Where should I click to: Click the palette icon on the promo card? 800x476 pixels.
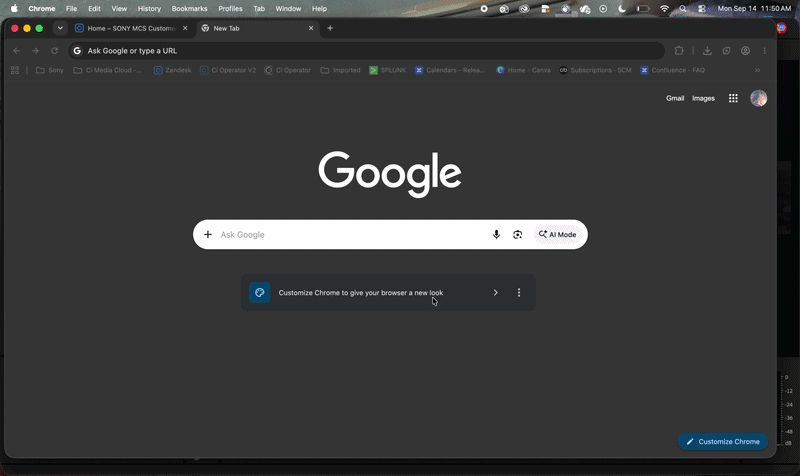(260, 293)
